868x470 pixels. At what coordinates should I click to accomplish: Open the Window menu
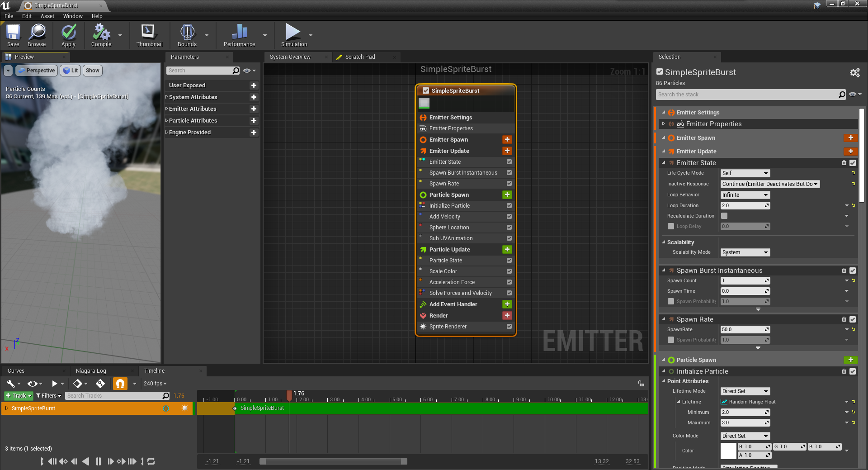pos(73,16)
